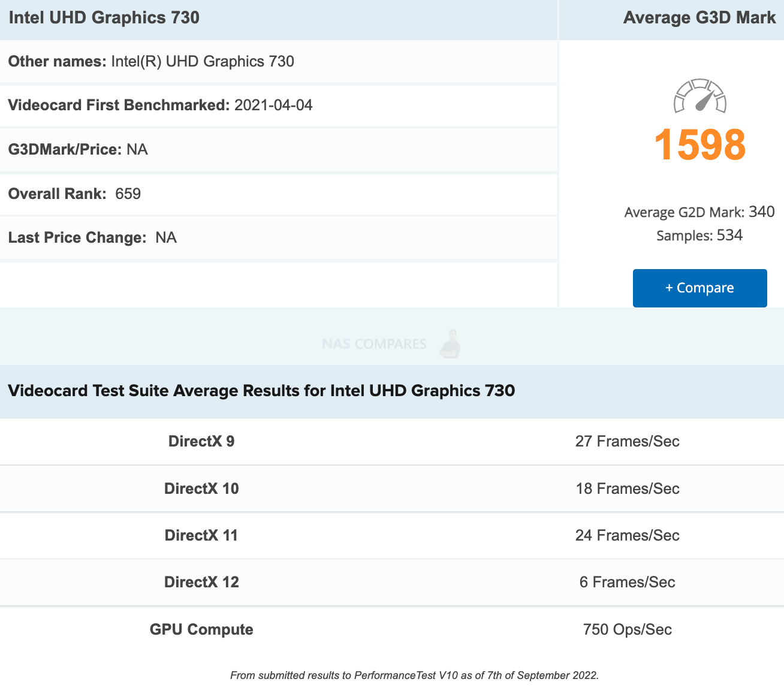
Task: Select the DirectX 11 row label
Action: coord(201,535)
